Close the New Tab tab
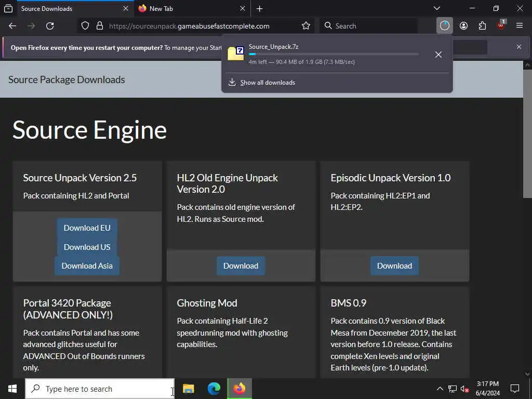 [242, 8]
